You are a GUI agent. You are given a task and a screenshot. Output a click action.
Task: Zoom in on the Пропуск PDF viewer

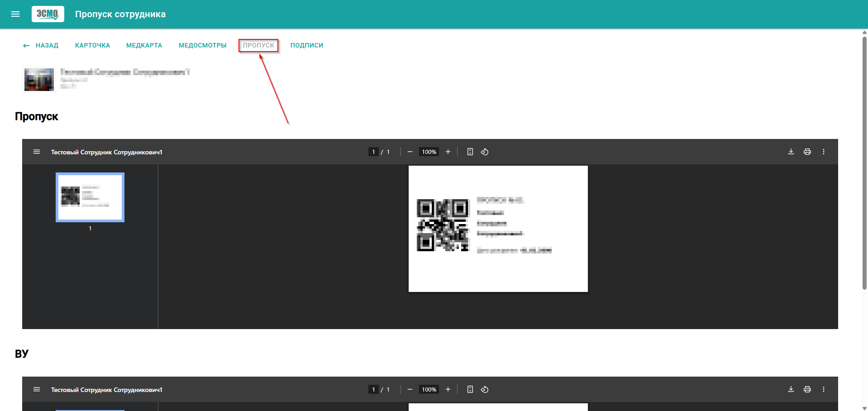[x=448, y=152]
